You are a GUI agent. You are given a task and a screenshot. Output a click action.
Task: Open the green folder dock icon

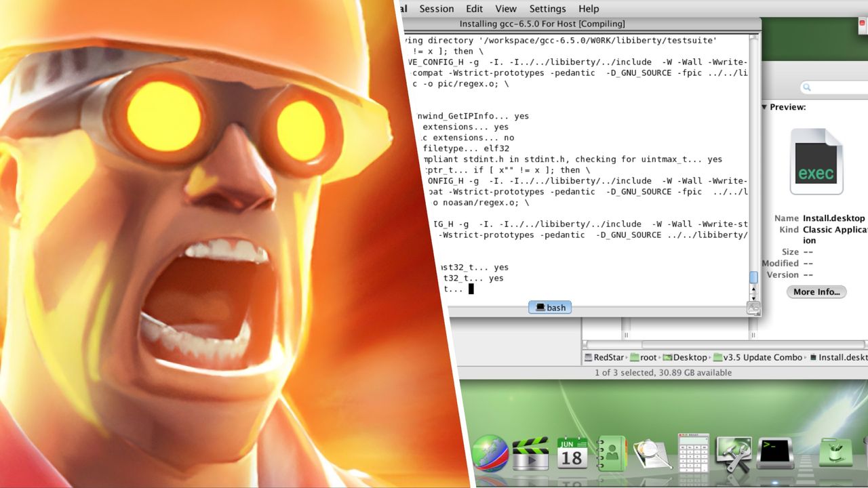coord(836,453)
